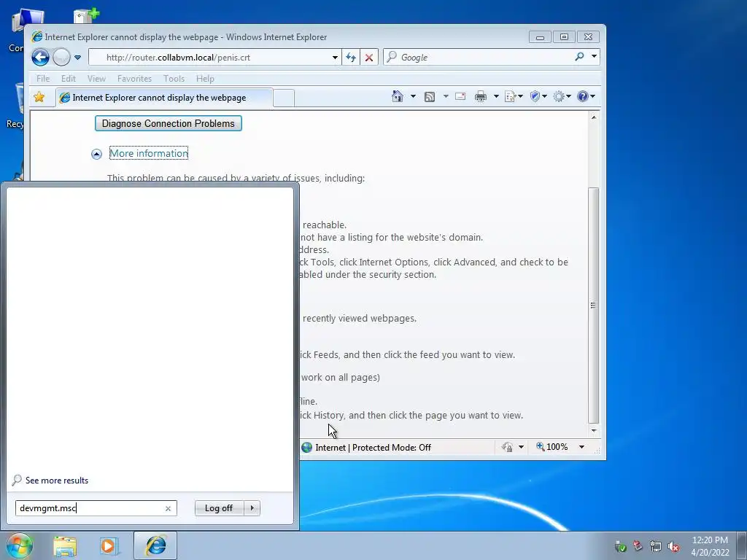Click scrollbar up arrow in IE page
Viewport: 747px width, 560px height.
[594, 117]
